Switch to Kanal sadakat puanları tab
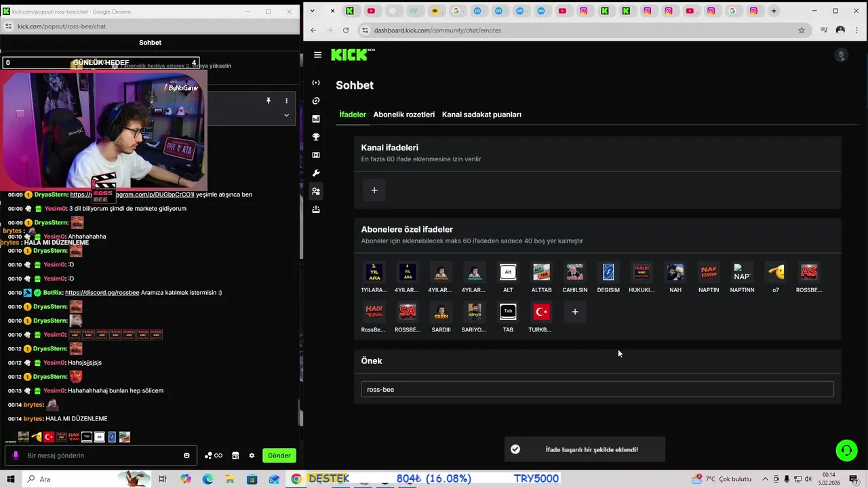Viewport: 868px width, 488px height. pyautogui.click(x=481, y=115)
